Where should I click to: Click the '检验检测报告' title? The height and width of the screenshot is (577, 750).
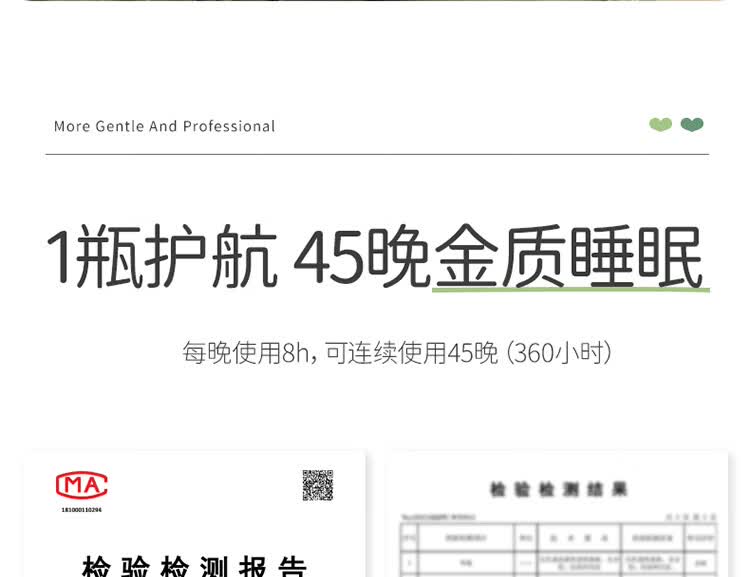pyautogui.click(x=194, y=566)
